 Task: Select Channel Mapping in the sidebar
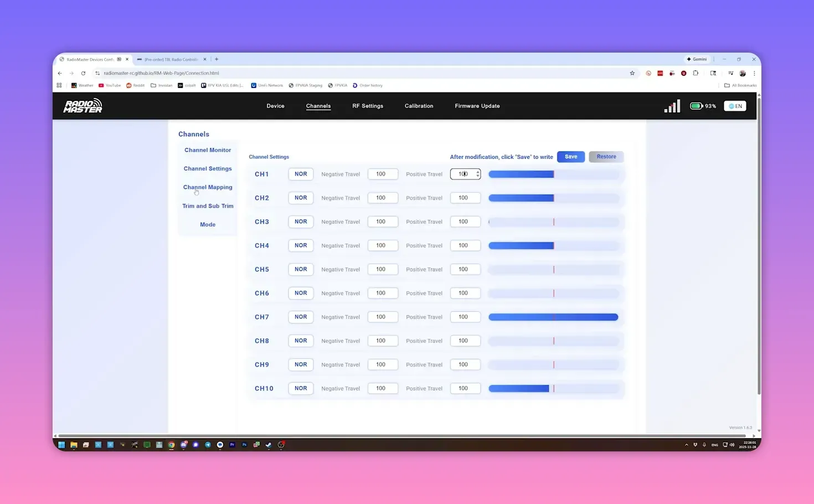pos(208,187)
